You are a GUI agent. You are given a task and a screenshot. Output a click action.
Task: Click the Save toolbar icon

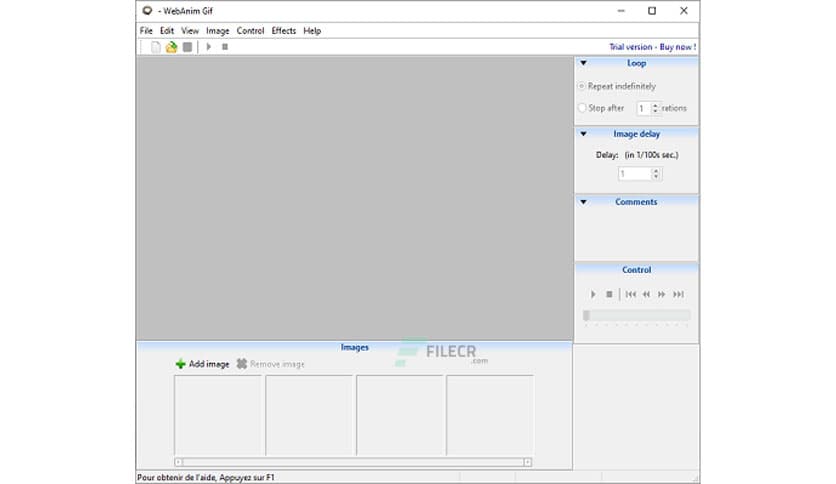[x=187, y=47]
